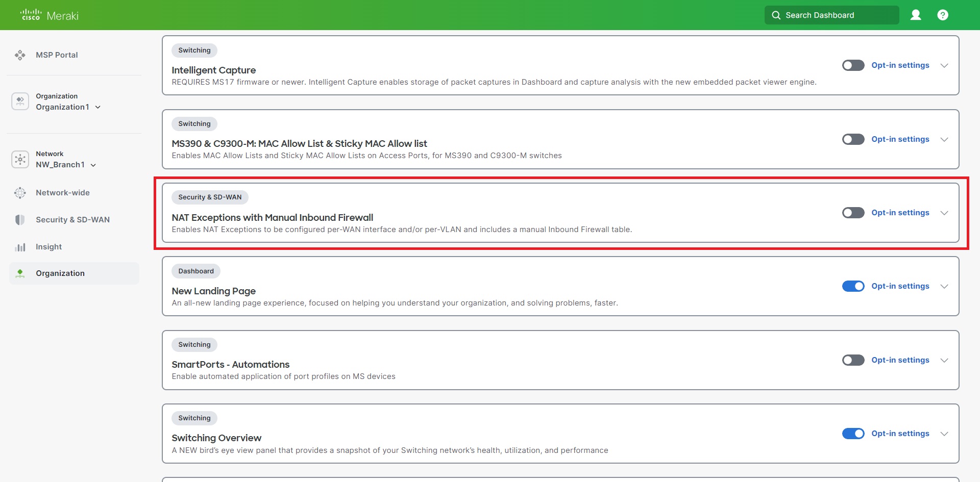
Task: Click the Network icon next to NW_Branch1
Action: pyautogui.click(x=20, y=159)
